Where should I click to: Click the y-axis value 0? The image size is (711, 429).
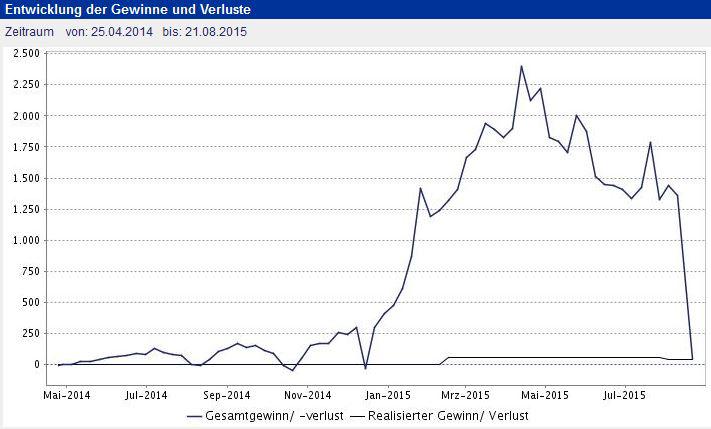[x=37, y=365]
